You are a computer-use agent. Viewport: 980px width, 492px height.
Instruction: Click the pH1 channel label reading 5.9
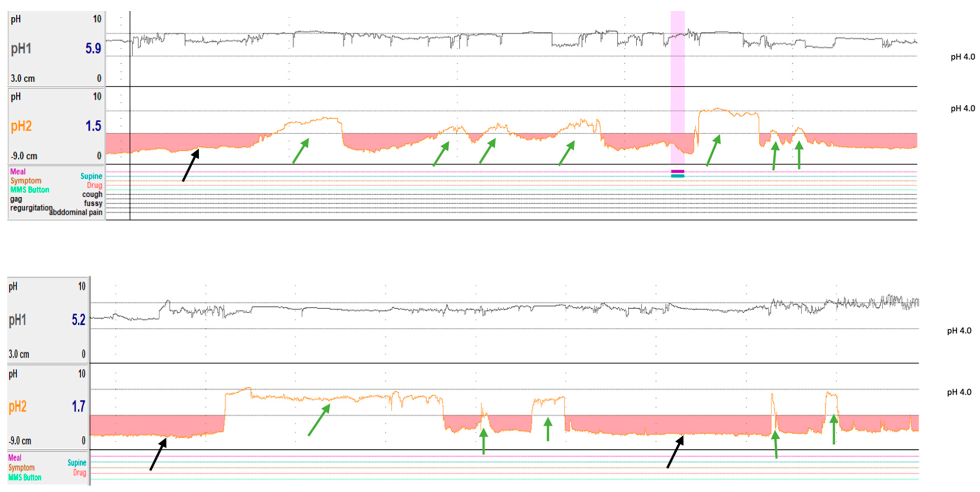pyautogui.click(x=21, y=49)
